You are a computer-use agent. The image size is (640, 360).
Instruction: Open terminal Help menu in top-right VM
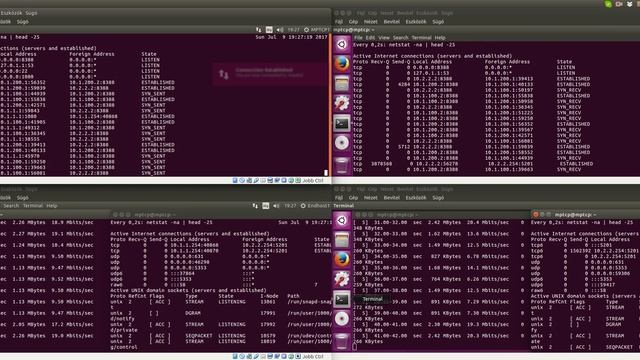pos(440,38)
